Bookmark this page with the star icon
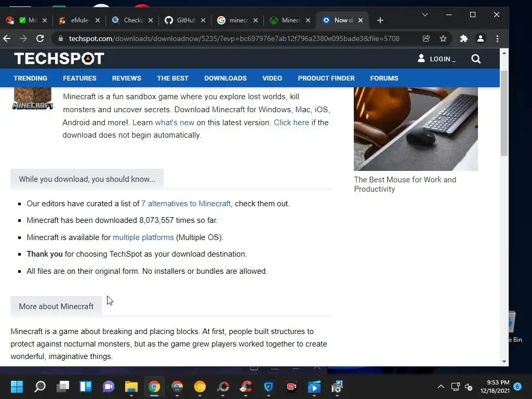The width and height of the screenshot is (532, 399). [443, 38]
